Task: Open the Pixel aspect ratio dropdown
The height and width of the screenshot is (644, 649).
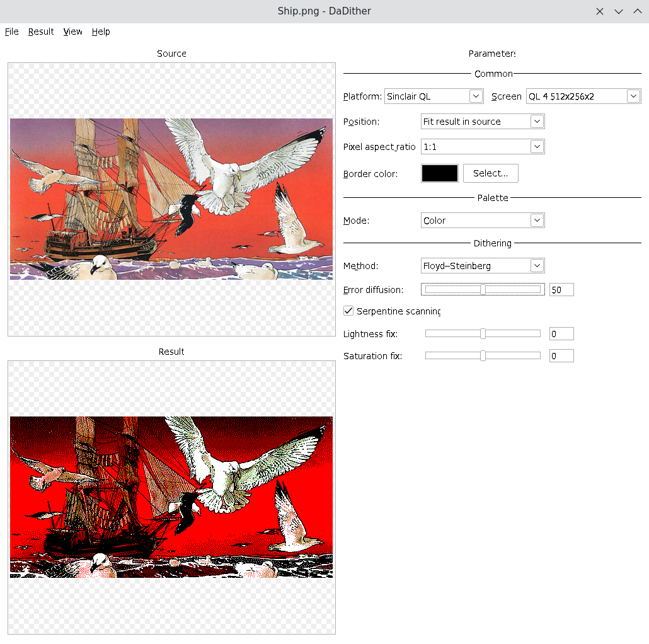Action: (x=483, y=147)
